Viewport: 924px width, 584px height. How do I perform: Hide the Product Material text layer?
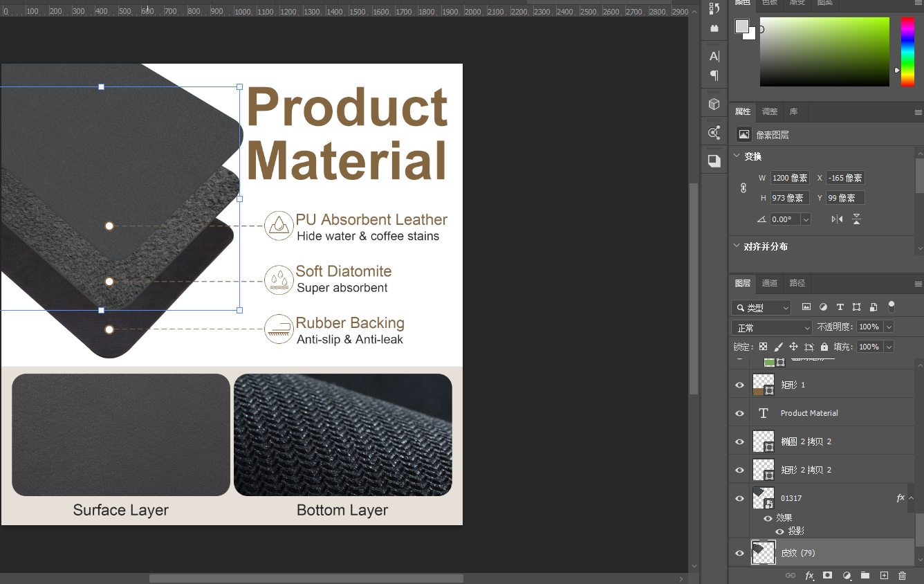pyautogui.click(x=739, y=413)
